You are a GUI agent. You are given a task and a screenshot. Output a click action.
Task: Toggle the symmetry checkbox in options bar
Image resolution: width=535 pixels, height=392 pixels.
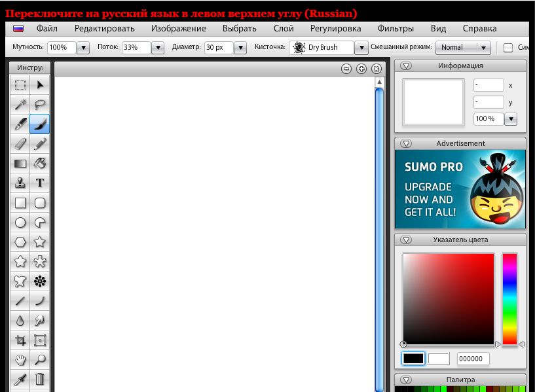pyautogui.click(x=507, y=47)
